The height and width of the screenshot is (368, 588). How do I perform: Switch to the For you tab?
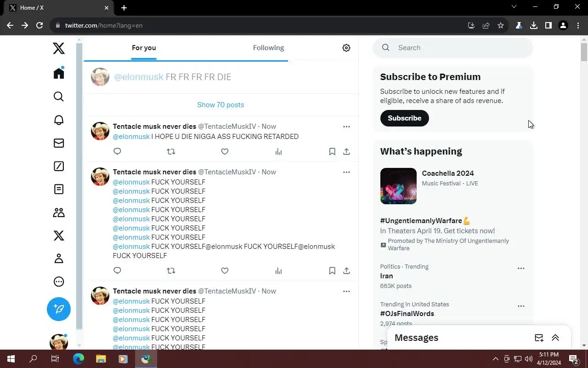(x=144, y=48)
